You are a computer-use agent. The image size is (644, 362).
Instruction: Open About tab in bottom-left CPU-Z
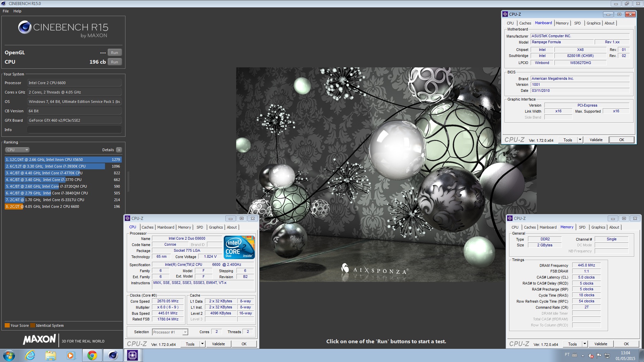[232, 227]
